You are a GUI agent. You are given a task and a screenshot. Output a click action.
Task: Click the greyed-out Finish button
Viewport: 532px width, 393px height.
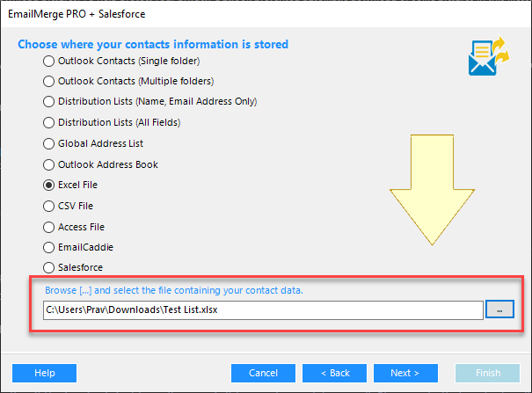point(487,373)
